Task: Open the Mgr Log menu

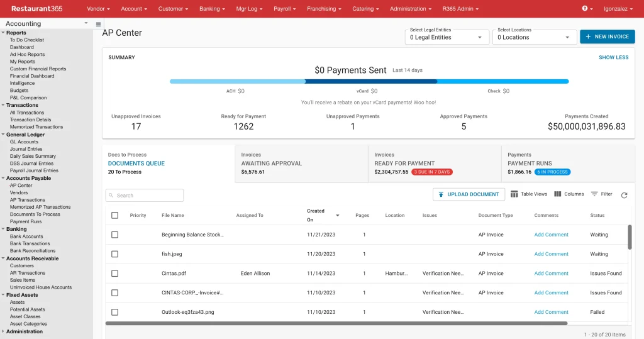Action: pyautogui.click(x=249, y=9)
